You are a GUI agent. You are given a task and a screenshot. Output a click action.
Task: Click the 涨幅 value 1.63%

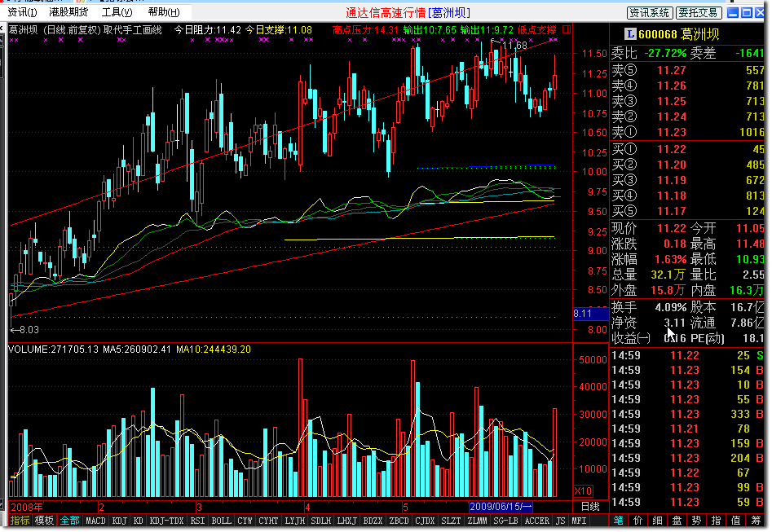[x=670, y=259]
